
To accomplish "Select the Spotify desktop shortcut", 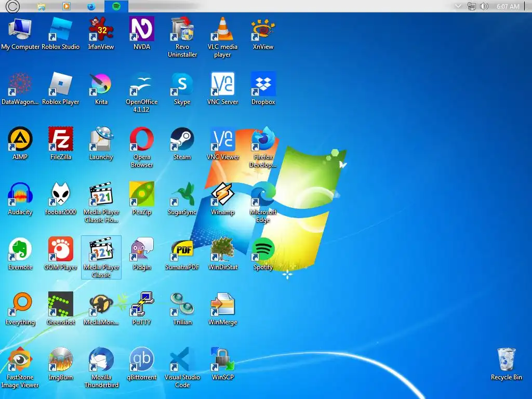I will pos(263,254).
